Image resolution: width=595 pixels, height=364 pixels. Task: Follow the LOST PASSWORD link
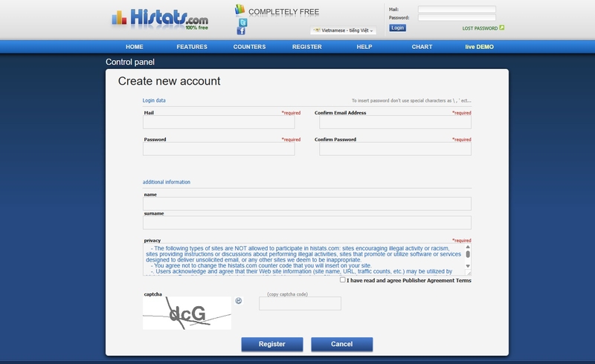480,28
